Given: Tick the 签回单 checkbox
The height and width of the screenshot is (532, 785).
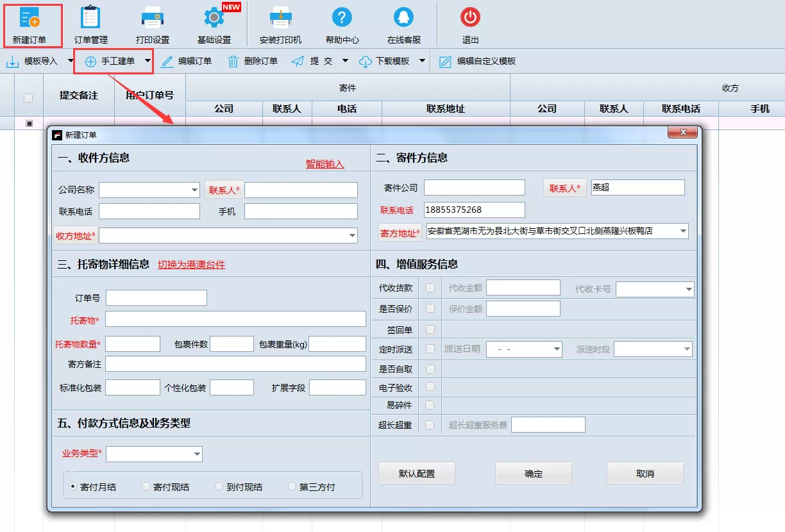Looking at the screenshot, I should pos(430,329).
